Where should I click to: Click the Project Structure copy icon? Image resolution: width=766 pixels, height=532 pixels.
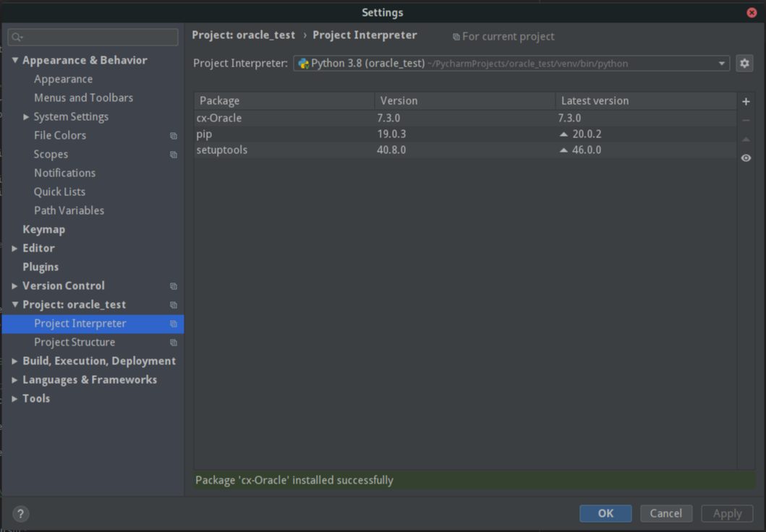(x=174, y=343)
